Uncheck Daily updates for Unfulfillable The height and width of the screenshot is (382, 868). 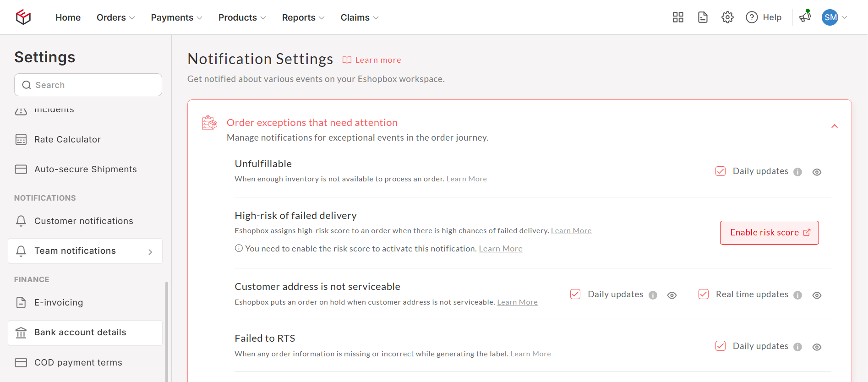pos(721,171)
